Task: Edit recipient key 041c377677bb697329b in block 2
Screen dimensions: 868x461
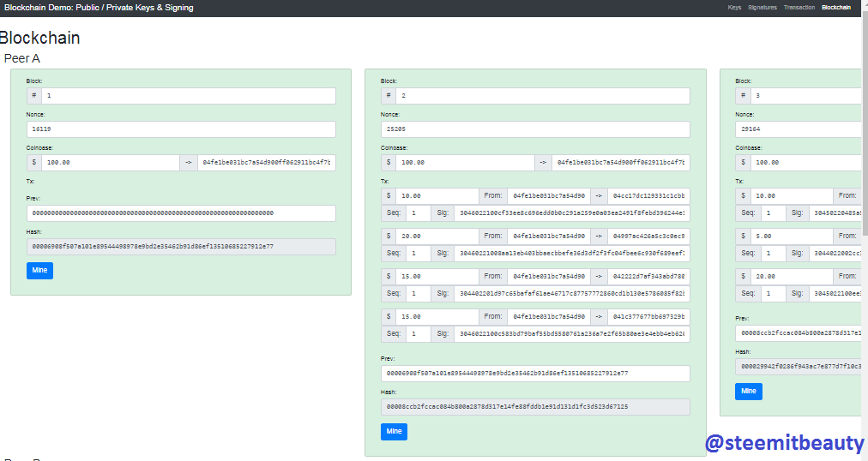Action: (648, 317)
